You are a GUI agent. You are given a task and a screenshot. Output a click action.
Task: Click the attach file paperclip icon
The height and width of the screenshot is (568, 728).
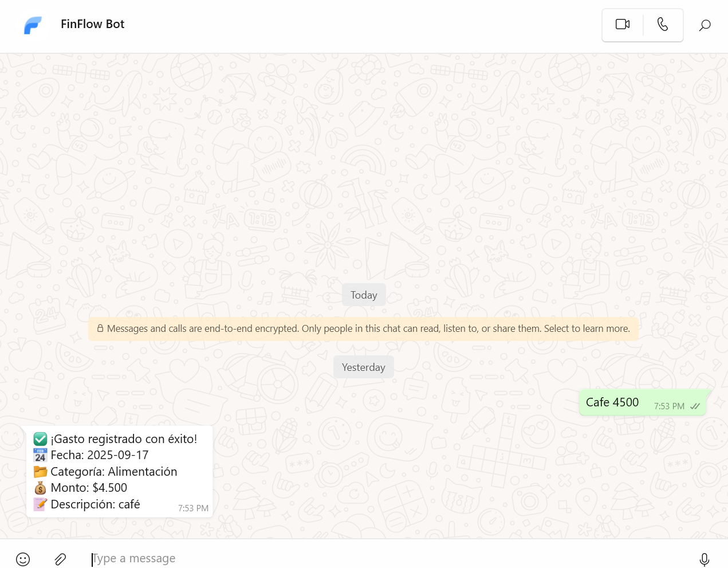click(60, 559)
